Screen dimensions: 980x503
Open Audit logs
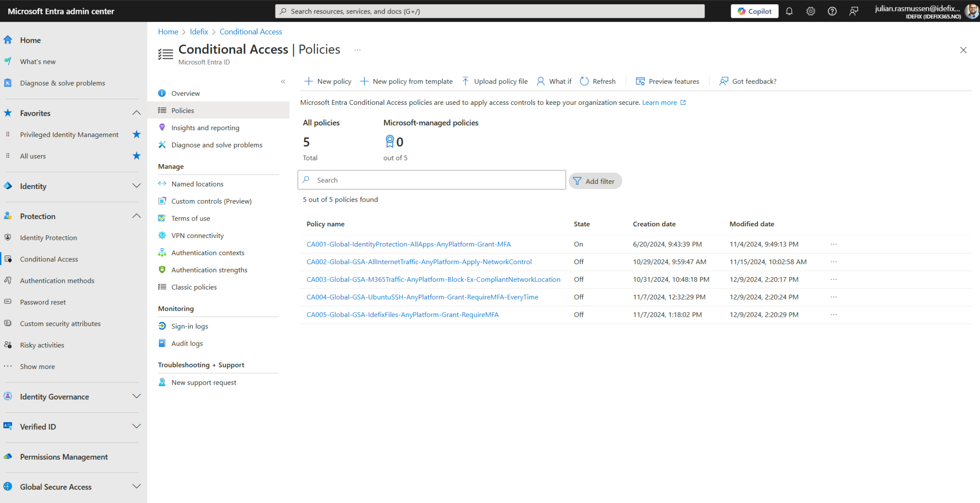pos(187,343)
